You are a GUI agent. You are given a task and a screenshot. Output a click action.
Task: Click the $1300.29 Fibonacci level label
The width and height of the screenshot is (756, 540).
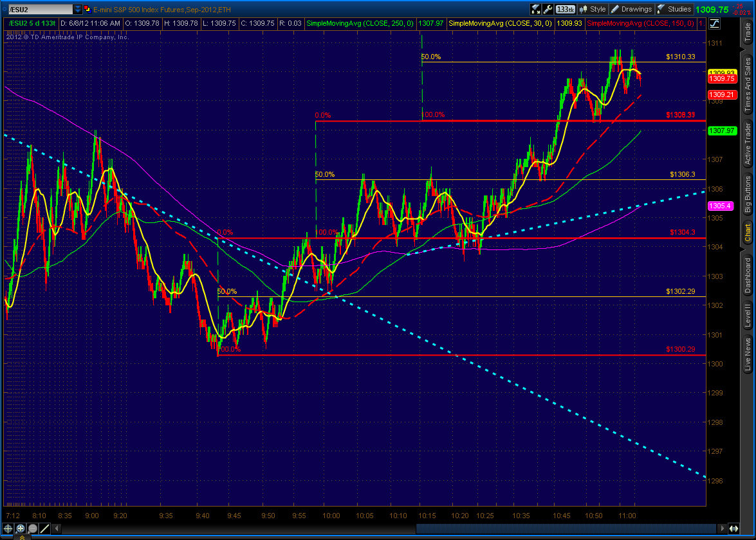(680, 349)
